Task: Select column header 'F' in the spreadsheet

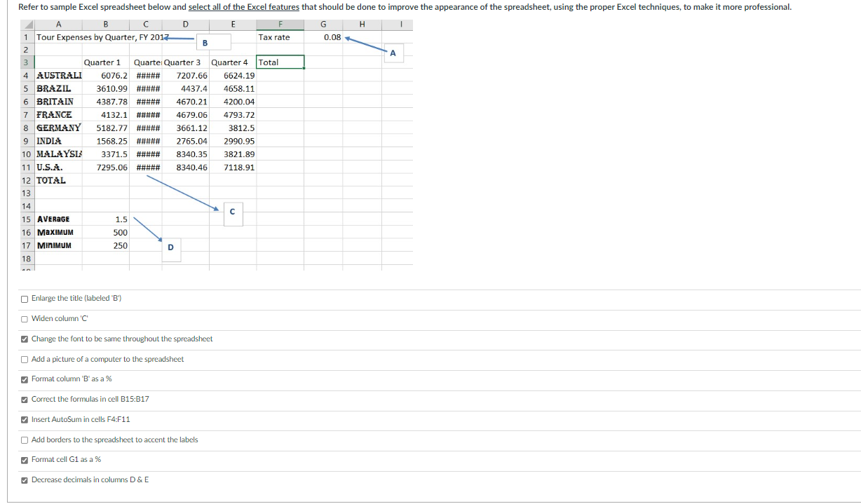Action: 280,25
